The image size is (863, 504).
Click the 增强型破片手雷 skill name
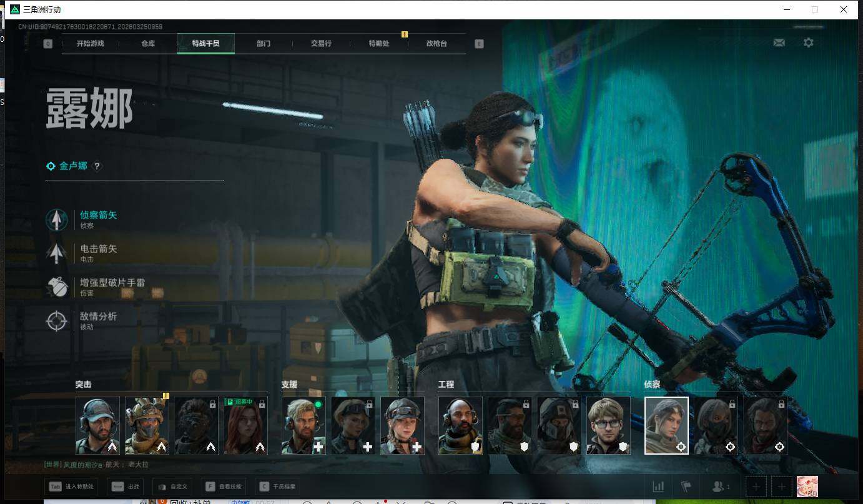coord(112,282)
